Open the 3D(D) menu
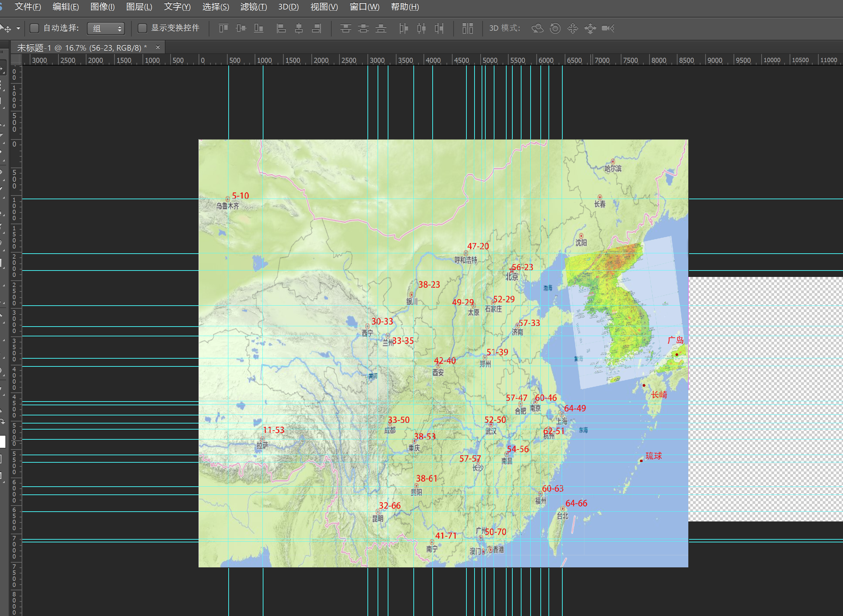Image resolution: width=843 pixels, height=616 pixels. tap(288, 7)
